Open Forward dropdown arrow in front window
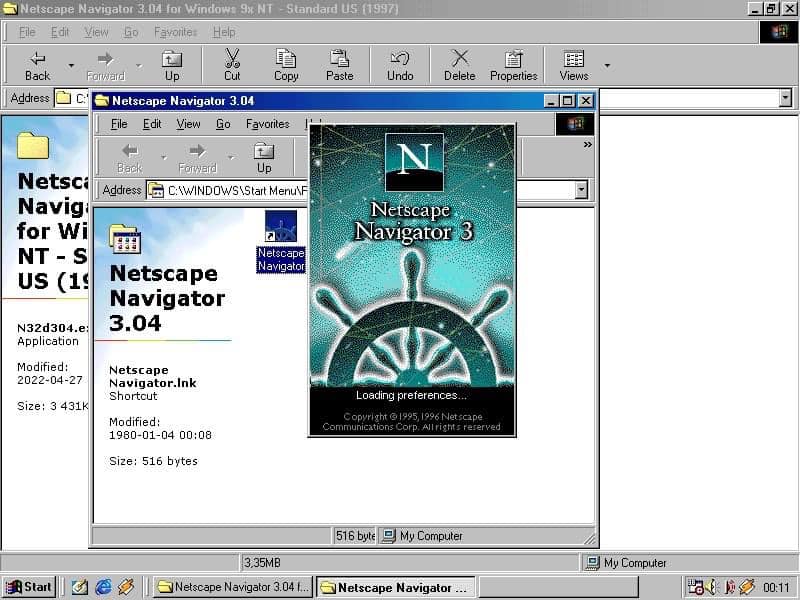The height and width of the screenshot is (600, 800). [231, 158]
